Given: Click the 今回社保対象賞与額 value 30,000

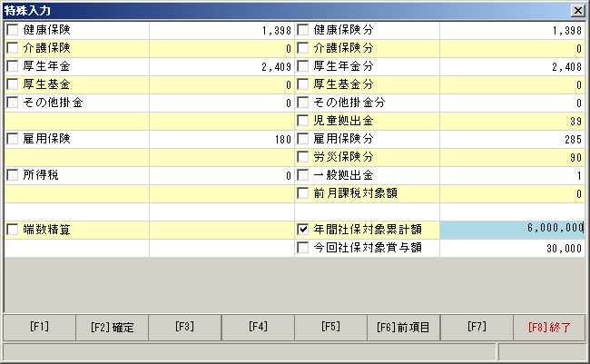Looking at the screenshot, I should pos(512,248).
